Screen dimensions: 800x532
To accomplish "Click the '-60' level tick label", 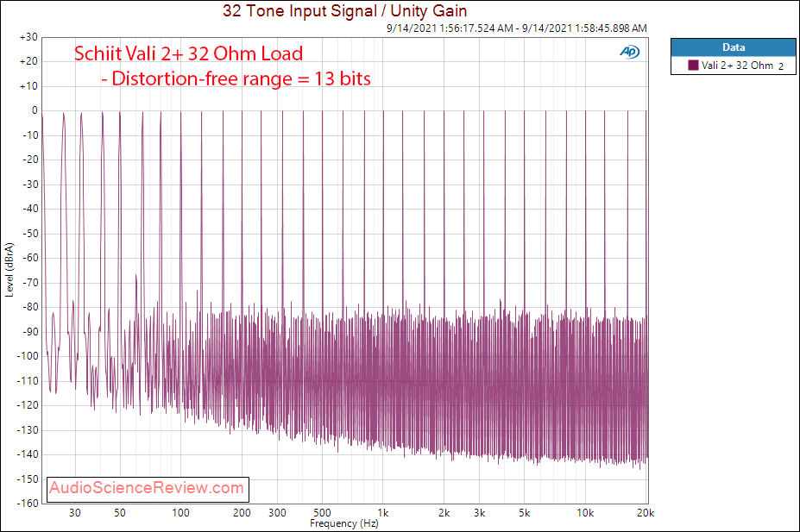I will pos(30,258).
